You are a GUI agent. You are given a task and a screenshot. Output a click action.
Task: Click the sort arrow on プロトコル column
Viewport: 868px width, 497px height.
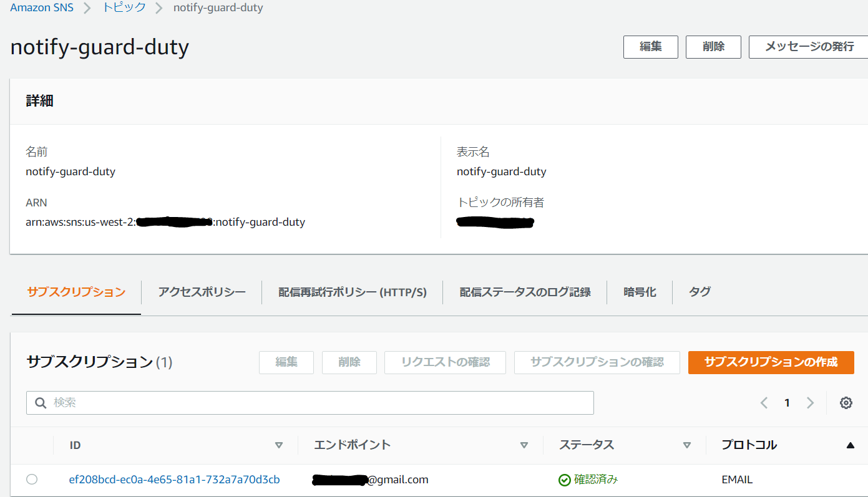tap(851, 445)
